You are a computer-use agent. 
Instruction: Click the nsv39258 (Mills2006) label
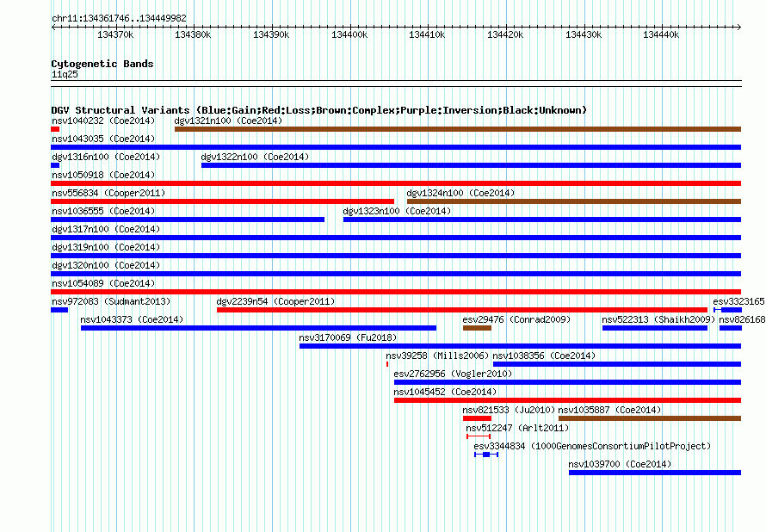pos(437,356)
